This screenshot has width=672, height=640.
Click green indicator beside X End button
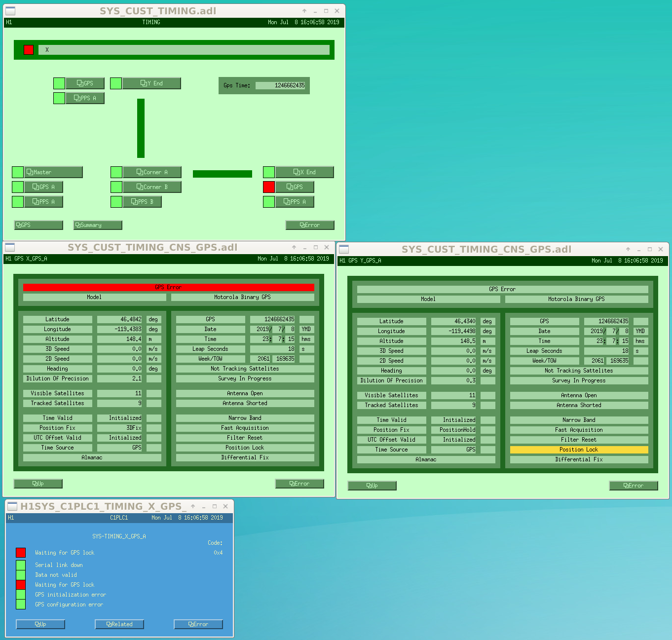tap(269, 172)
